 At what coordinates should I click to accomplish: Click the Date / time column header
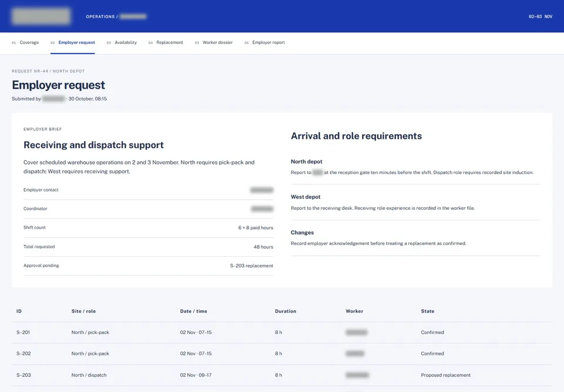[x=193, y=311]
